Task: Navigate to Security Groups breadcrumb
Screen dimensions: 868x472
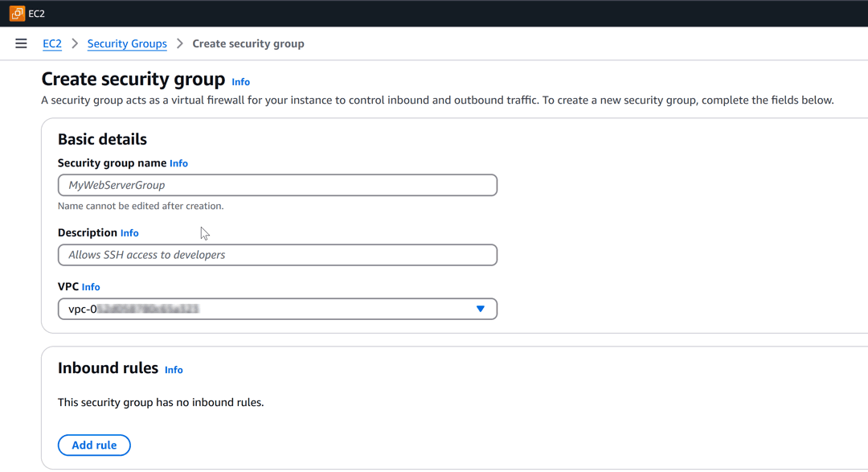Action: coord(127,43)
